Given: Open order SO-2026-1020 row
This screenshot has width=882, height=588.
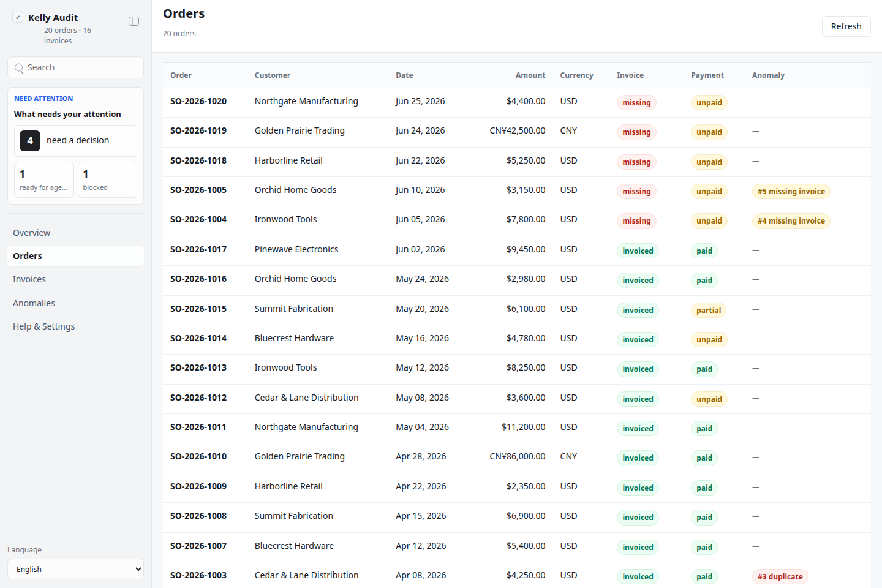Looking at the screenshot, I should (x=516, y=102).
